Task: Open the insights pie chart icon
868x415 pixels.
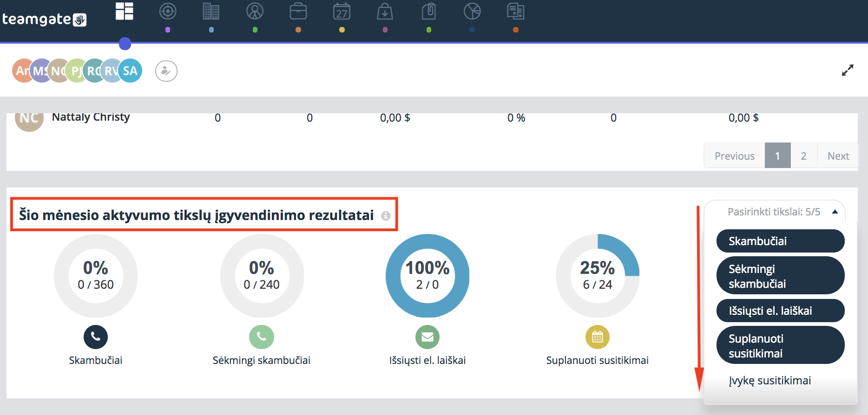Action: (x=472, y=11)
